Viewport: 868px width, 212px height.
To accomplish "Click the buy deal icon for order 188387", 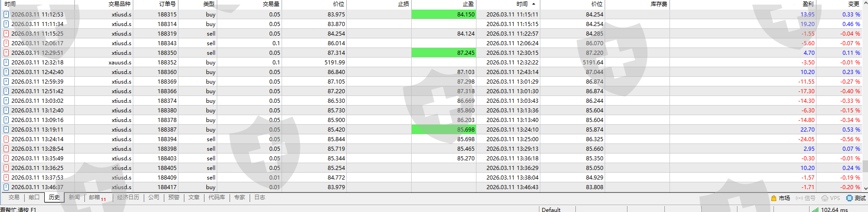I will pyautogui.click(x=6, y=130).
